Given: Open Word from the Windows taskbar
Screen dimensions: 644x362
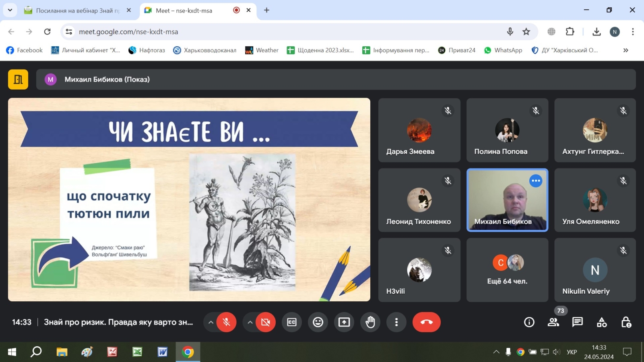Looking at the screenshot, I should (163, 352).
